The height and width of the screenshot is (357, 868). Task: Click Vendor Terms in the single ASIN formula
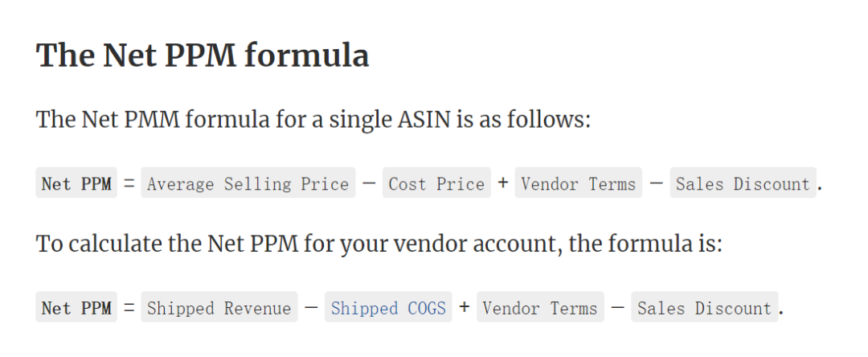(x=578, y=184)
